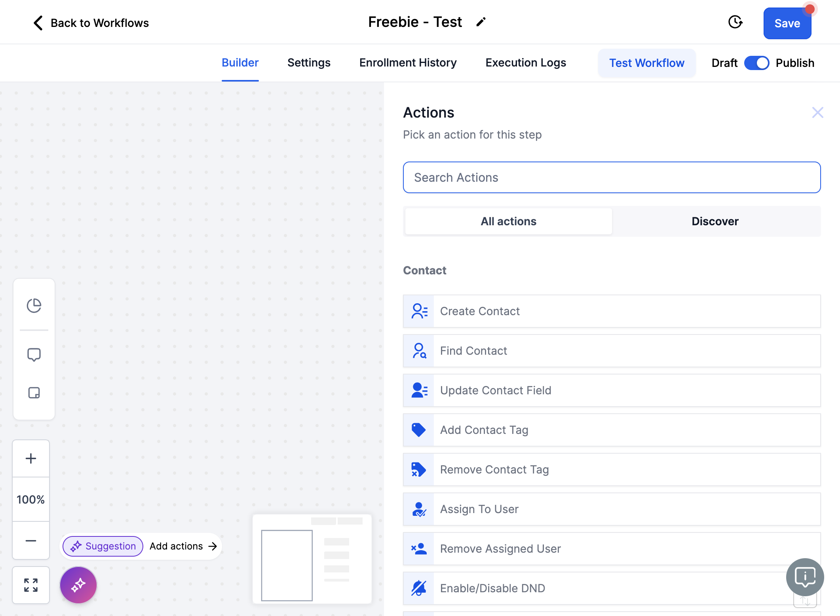Open the purple AI sparkle assistant button
The width and height of the screenshot is (840, 616).
coord(78,585)
